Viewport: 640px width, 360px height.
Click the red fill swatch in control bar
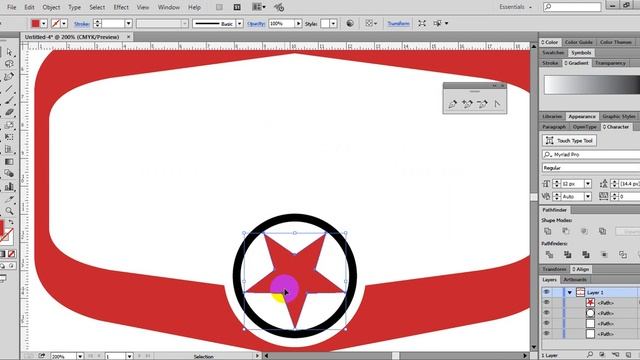36,24
